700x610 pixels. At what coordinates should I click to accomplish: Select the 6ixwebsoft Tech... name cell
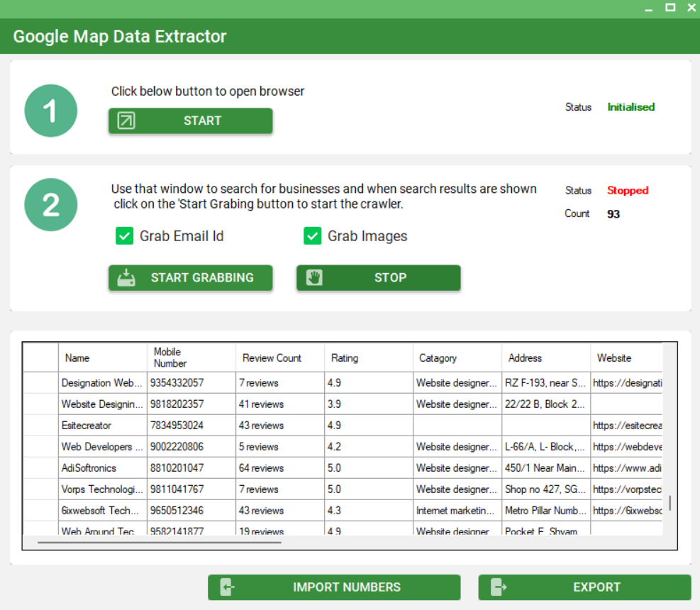coord(103,511)
